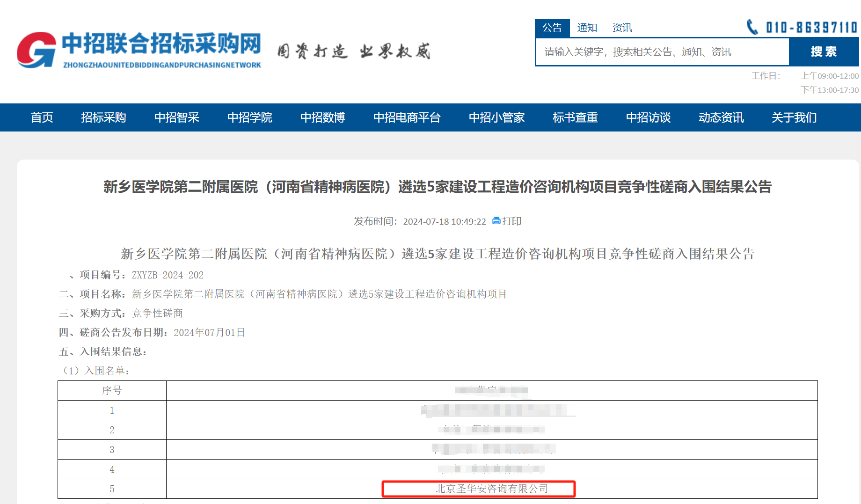Click the table cell with number 1
This screenshot has width=861, height=504.
coord(112,410)
